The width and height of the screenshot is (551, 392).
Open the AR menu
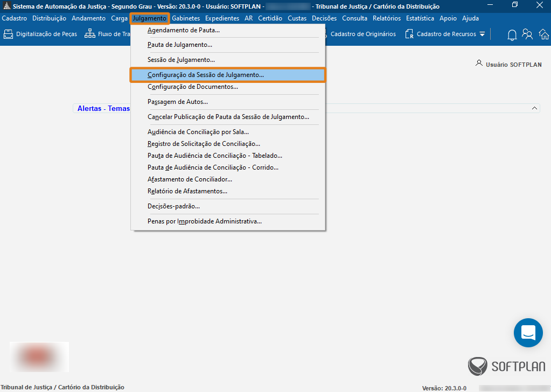coord(249,18)
